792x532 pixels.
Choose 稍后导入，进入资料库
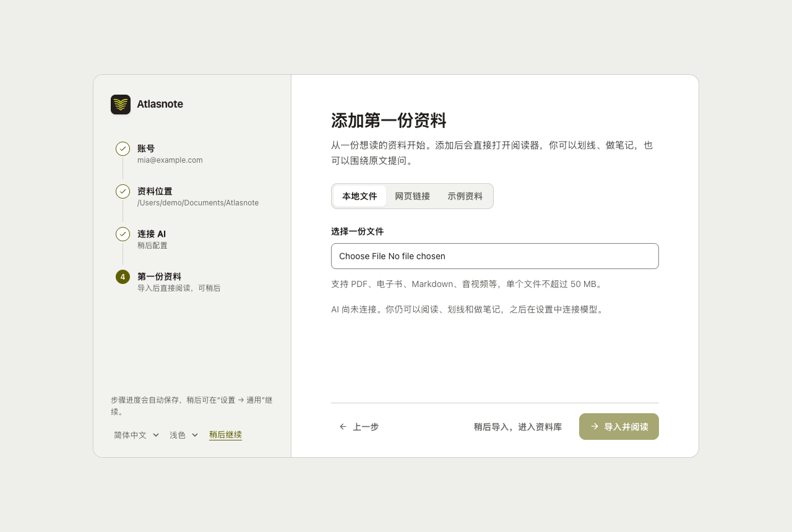coord(518,427)
